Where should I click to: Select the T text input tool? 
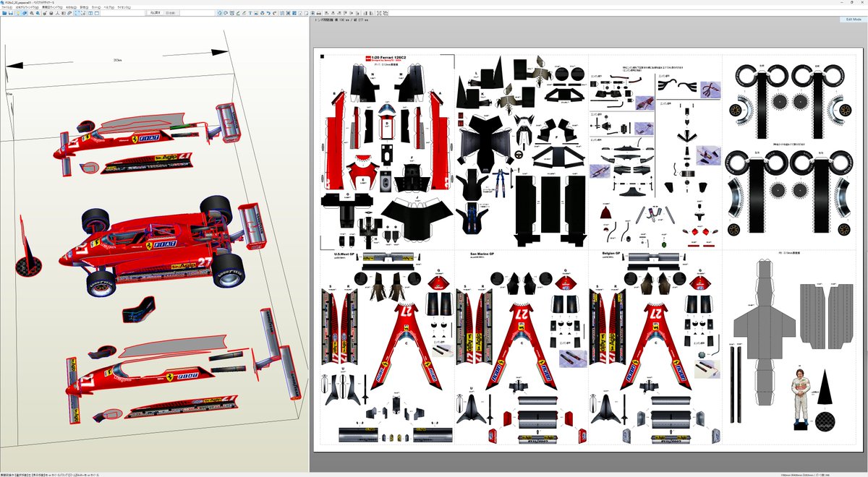pyautogui.click(x=250, y=13)
